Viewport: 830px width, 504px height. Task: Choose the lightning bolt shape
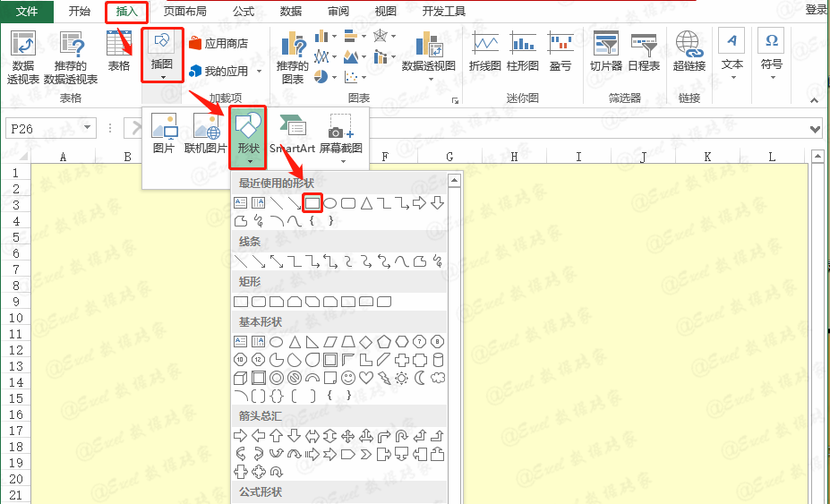click(384, 378)
